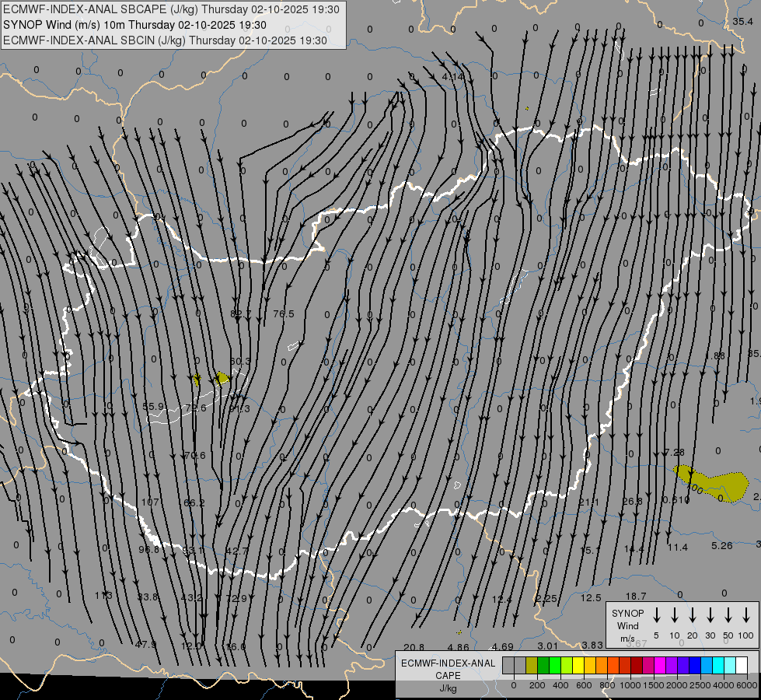
Task: Click the grid value 107
Action: click(x=150, y=502)
